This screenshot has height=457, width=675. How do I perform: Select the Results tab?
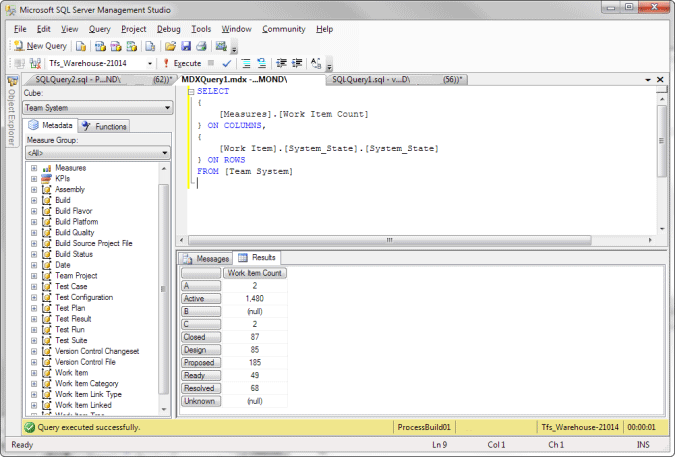[x=257, y=257]
